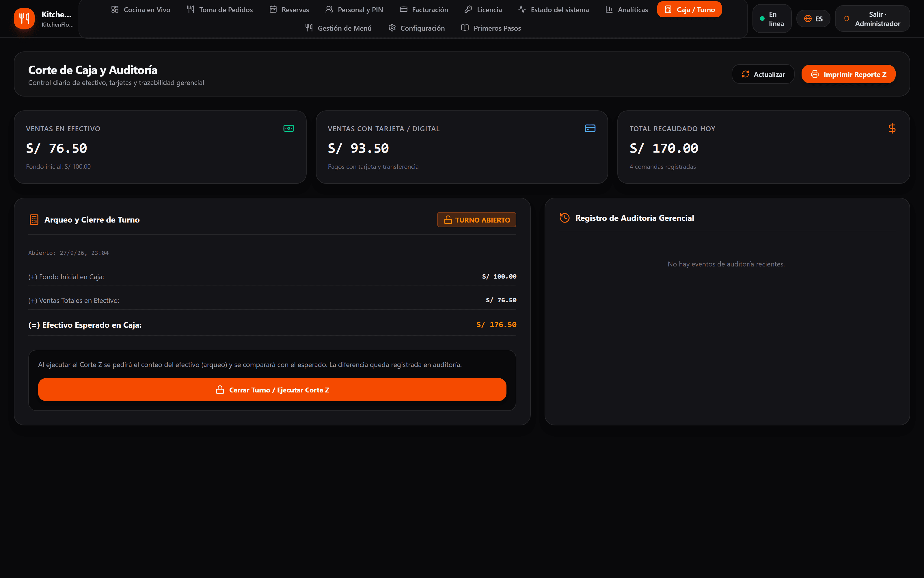Click the orange dollar sign icon
Image resolution: width=924 pixels, height=578 pixels.
[892, 128]
